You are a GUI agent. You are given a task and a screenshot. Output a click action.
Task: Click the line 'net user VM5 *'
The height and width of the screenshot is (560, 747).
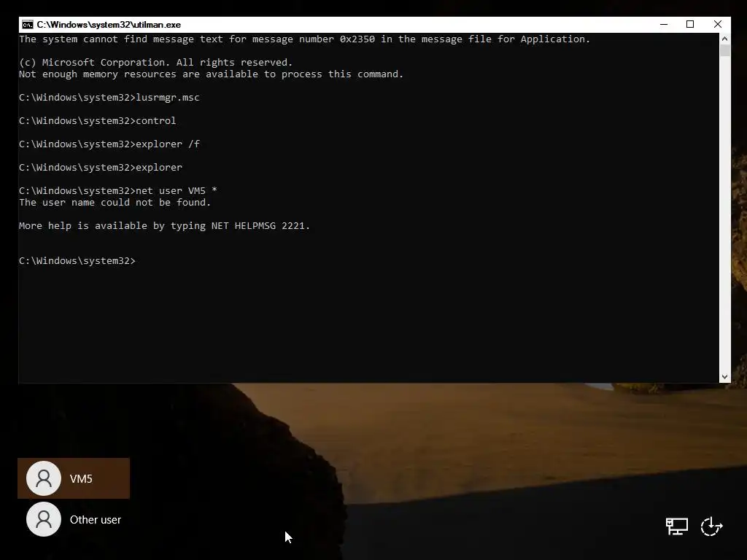(117, 190)
